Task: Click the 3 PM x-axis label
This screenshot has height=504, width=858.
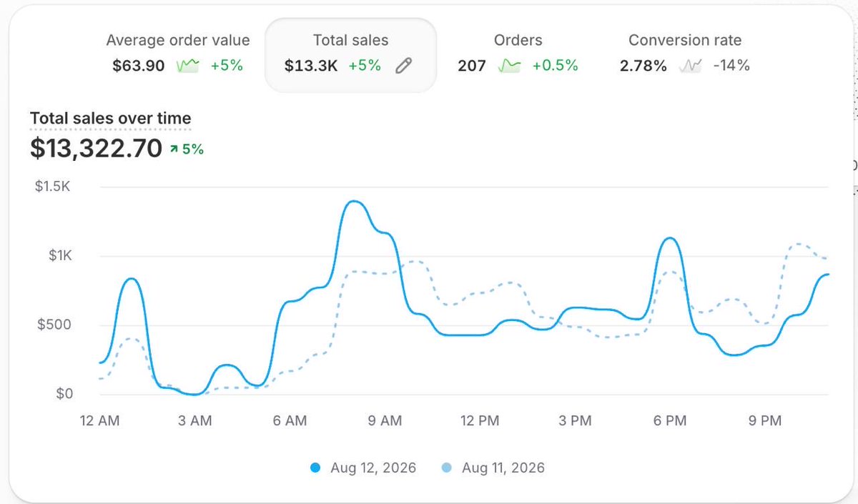Action: click(x=575, y=421)
